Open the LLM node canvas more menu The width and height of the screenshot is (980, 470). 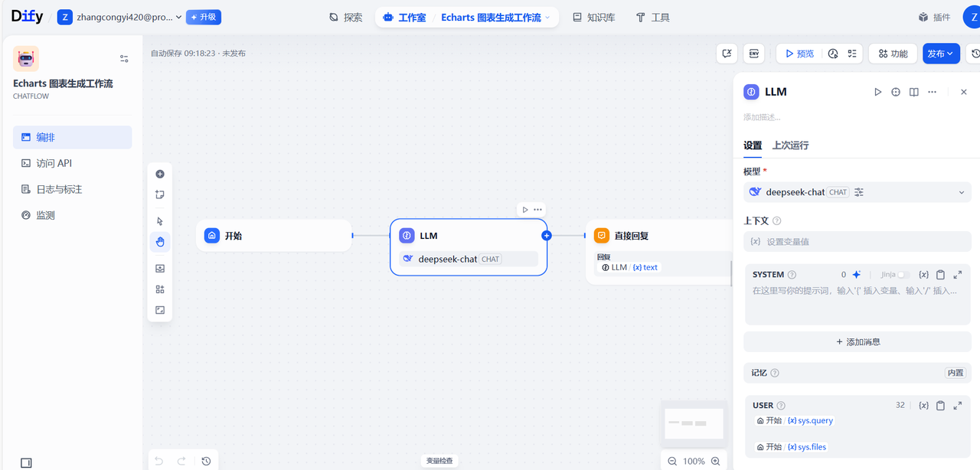(x=538, y=210)
